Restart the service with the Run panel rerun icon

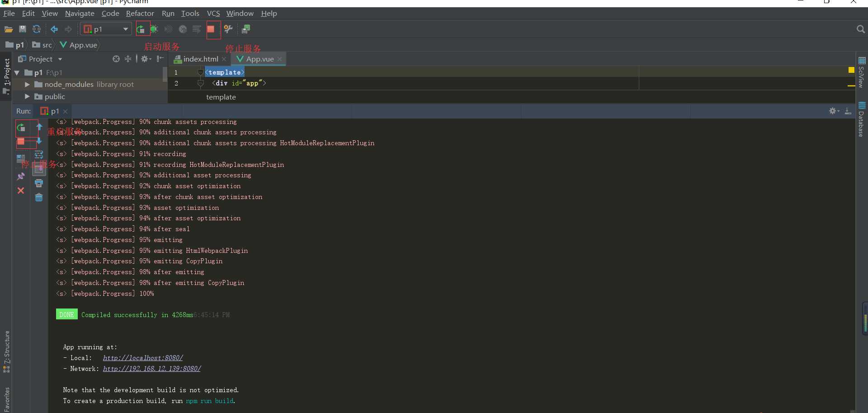pos(21,128)
